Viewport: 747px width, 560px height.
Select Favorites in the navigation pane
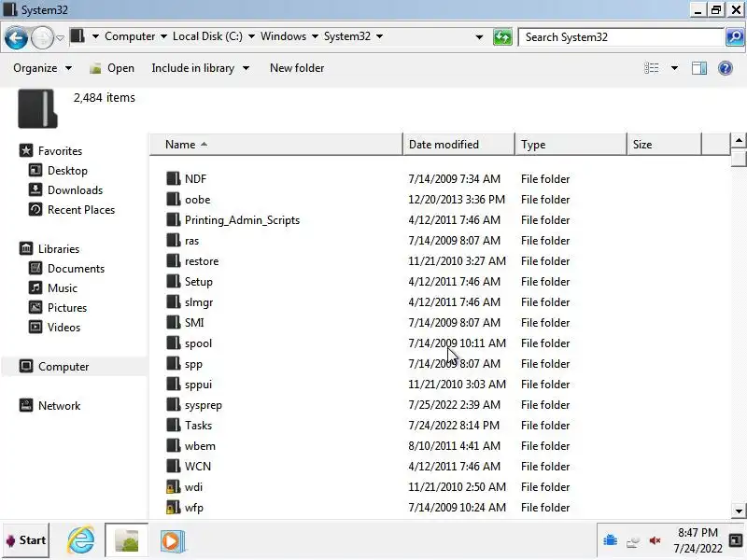coord(60,151)
